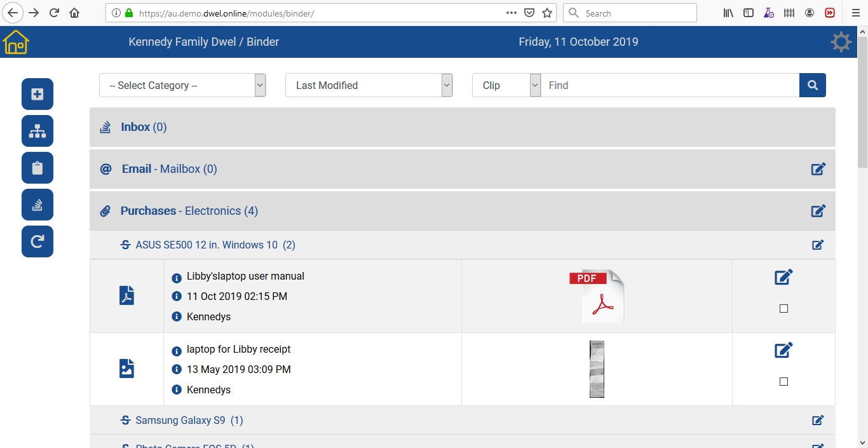Open the Clip search type dropdown
Viewport: 868px width, 448px height.
[506, 85]
